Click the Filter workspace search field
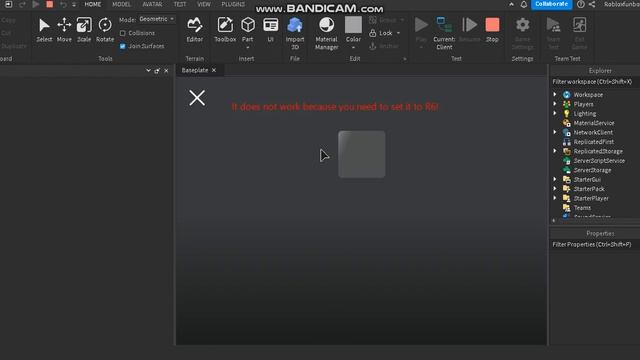This screenshot has height=360, width=640. click(x=594, y=82)
